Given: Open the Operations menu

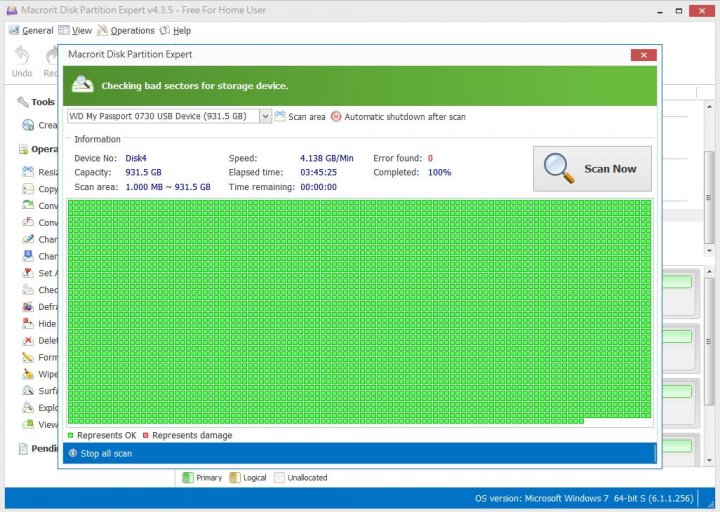Looking at the screenshot, I should (126, 31).
